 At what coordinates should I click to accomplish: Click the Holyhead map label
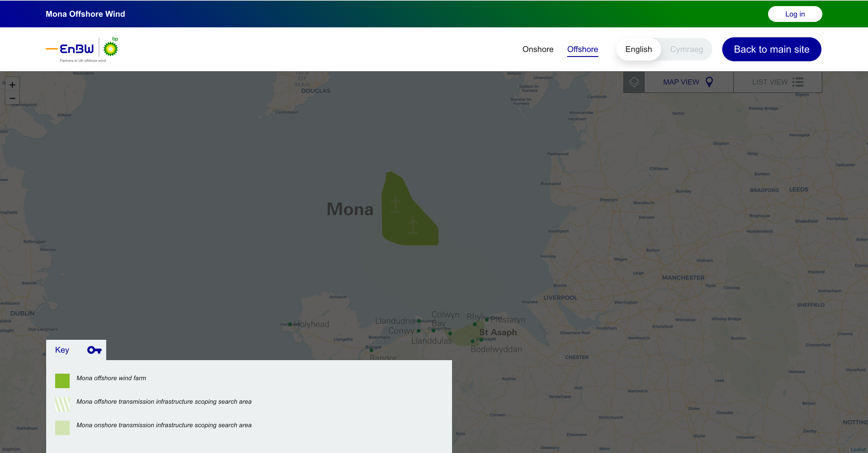(311, 324)
